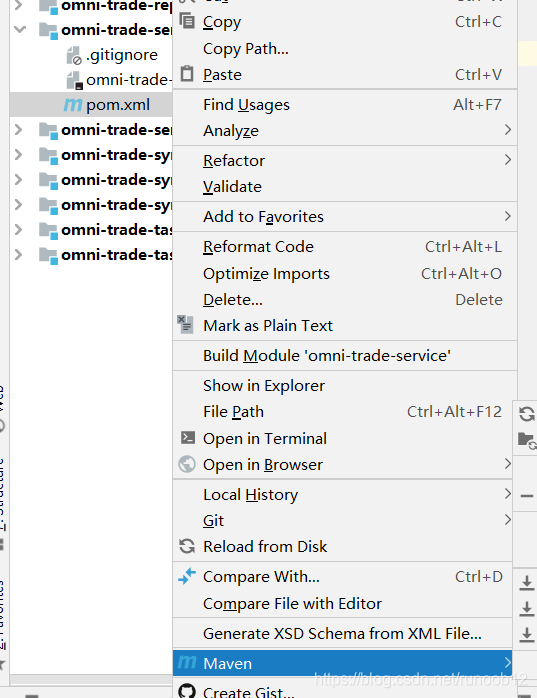537x698 pixels.
Task: Click the Open in Browser globe icon
Action: coord(187,464)
